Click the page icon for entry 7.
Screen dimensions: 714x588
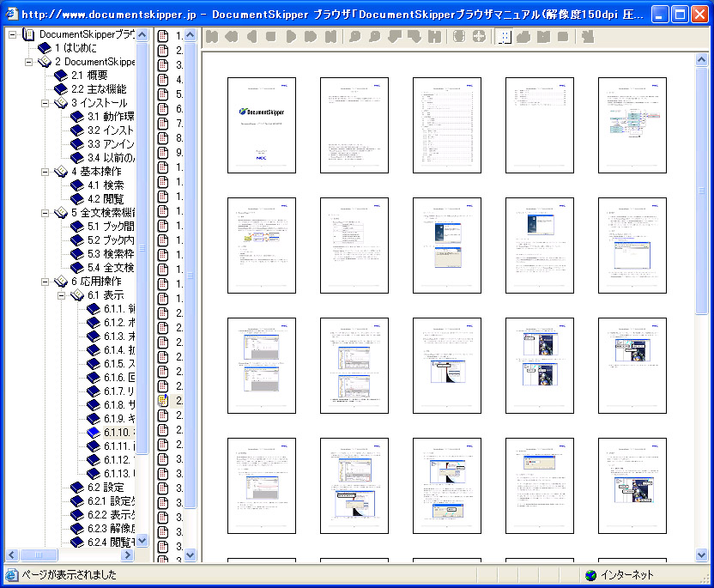tap(163, 124)
